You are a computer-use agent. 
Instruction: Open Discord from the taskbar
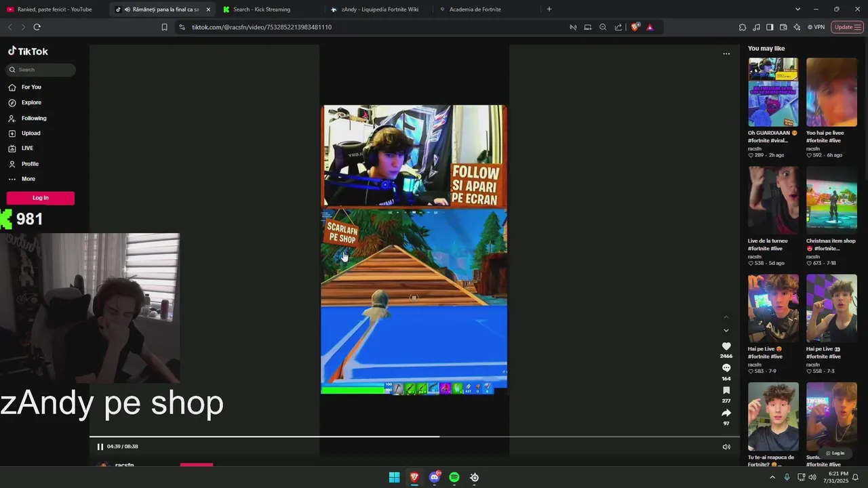coord(435,477)
